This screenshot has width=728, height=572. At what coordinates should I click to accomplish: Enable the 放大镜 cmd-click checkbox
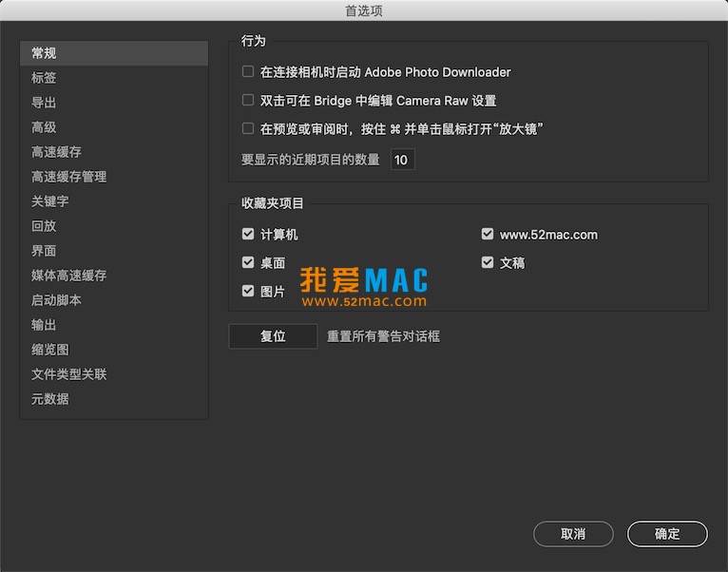coord(248,128)
